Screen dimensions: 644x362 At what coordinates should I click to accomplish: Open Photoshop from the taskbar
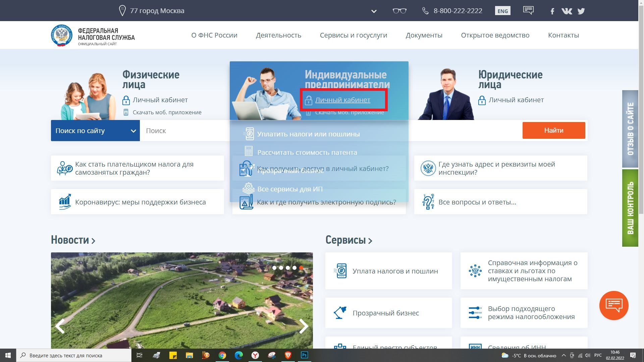pyautogui.click(x=304, y=355)
